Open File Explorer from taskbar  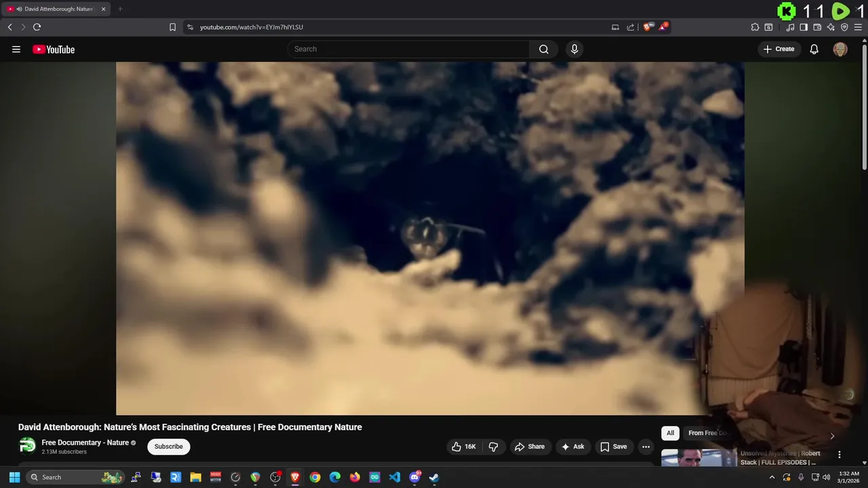click(195, 477)
